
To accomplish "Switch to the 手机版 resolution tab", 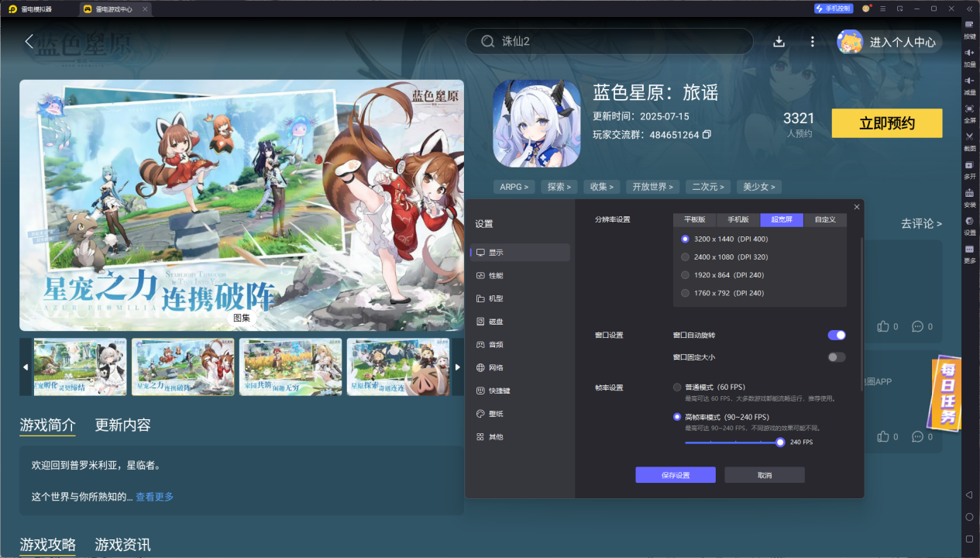I will point(738,219).
